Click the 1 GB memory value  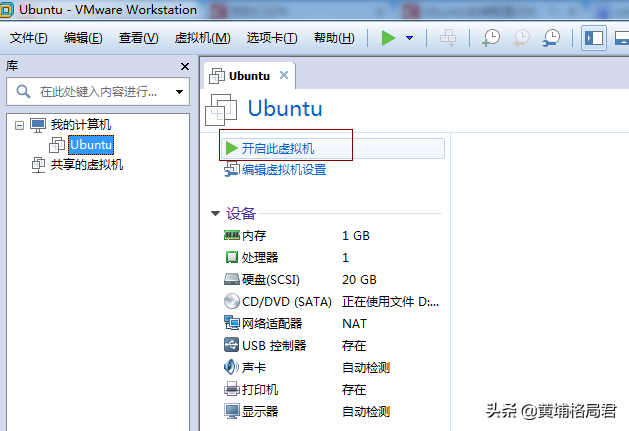pyautogui.click(x=356, y=236)
